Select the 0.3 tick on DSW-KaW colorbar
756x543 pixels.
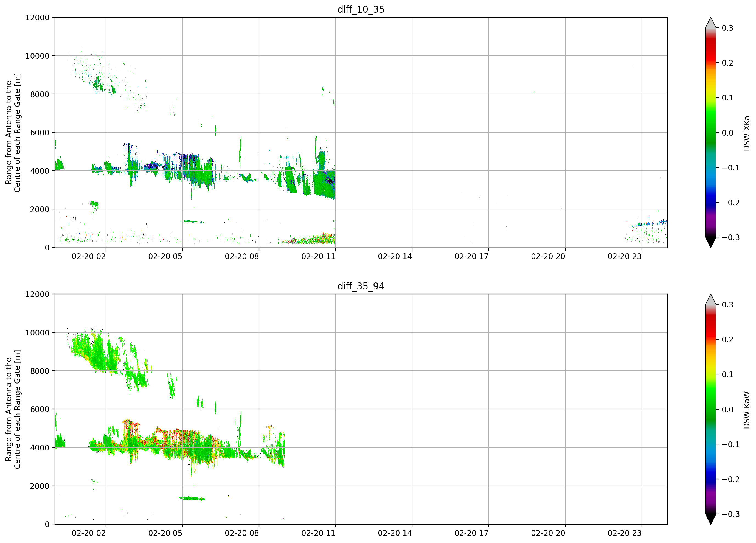pos(727,305)
